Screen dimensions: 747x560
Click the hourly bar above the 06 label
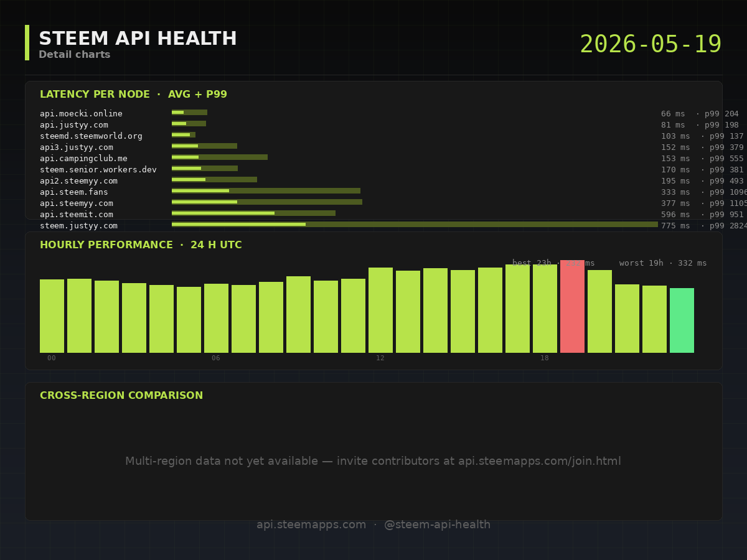216,319
